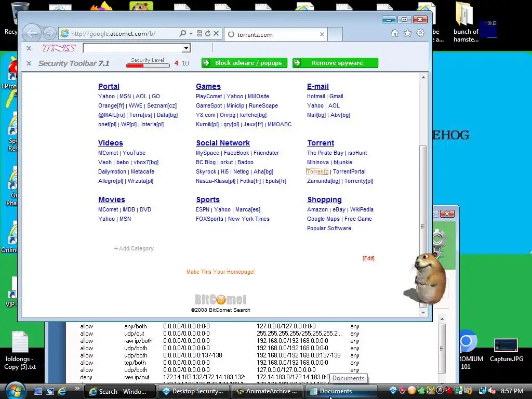Click the FaceBook link
This screenshot has height=399, width=532.
pyautogui.click(x=236, y=153)
